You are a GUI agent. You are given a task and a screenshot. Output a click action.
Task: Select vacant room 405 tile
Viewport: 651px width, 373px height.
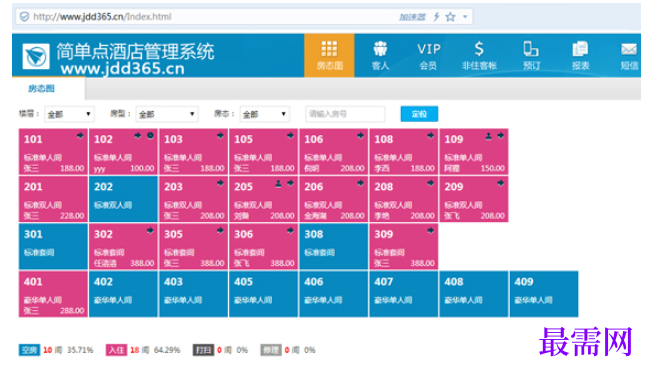(264, 294)
